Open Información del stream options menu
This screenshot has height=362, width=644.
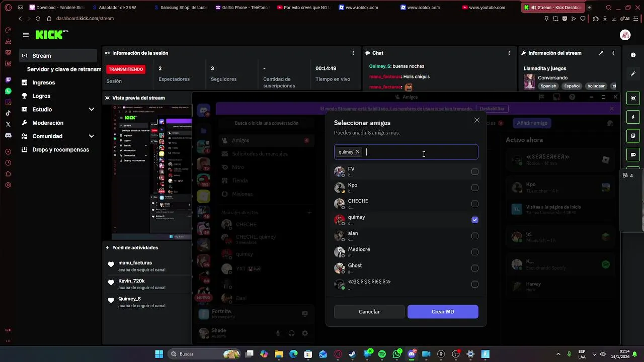click(x=613, y=53)
